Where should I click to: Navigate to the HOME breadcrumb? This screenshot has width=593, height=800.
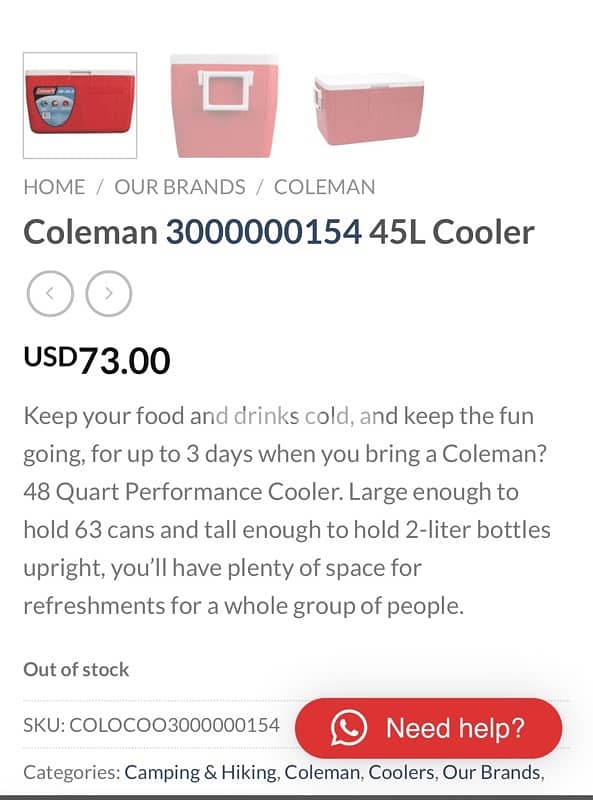pos(54,187)
